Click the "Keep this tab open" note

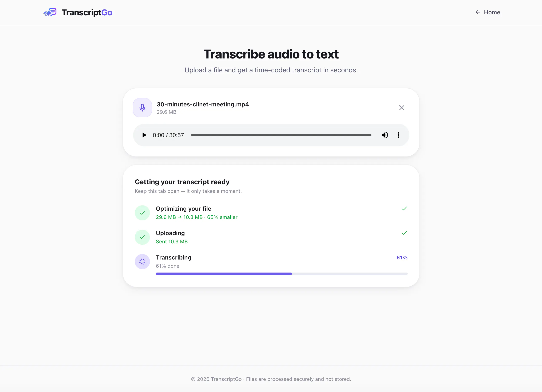[x=188, y=191]
